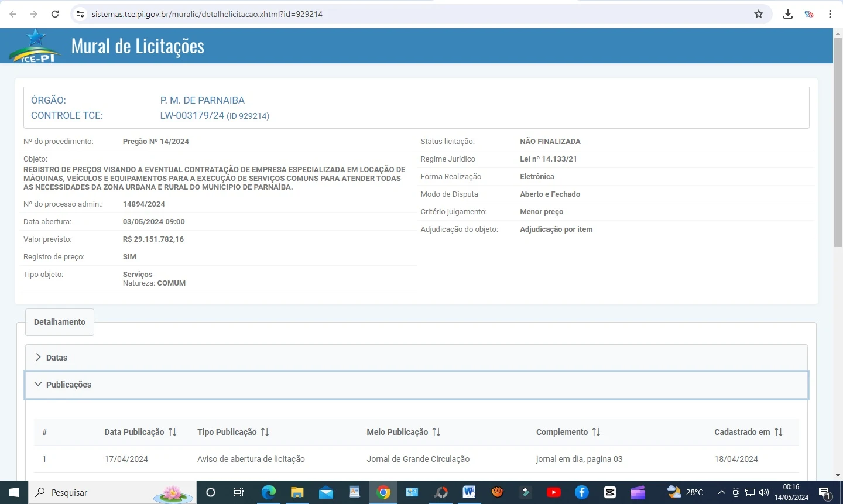
Task: Expand the Datas section
Action: click(416, 358)
